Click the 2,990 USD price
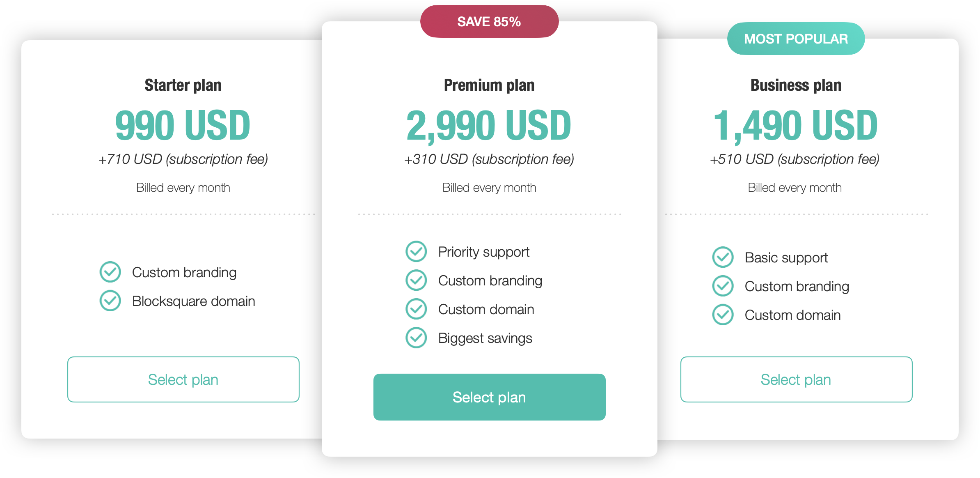This screenshot has width=980, height=478. 489,125
